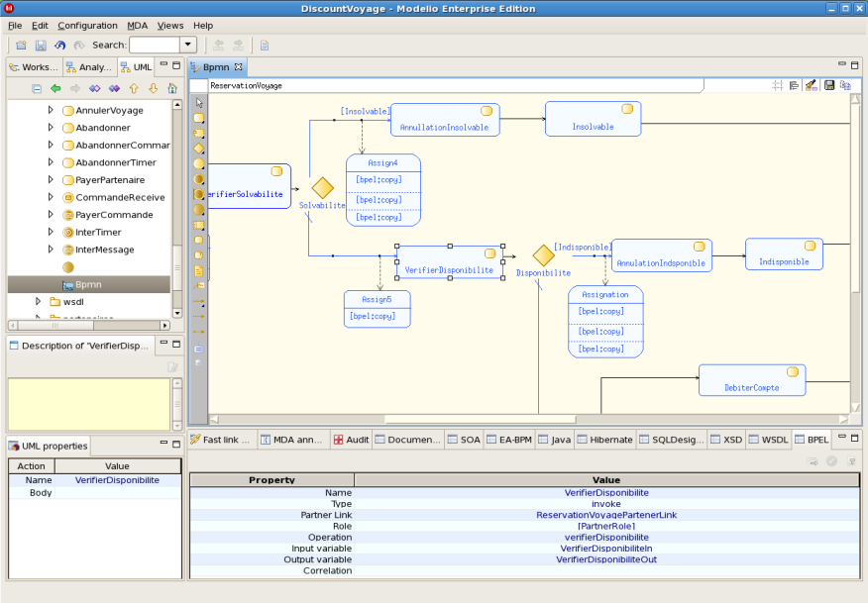Click the document report icon in main toolbar
868x603 pixels.
pyautogui.click(x=265, y=46)
